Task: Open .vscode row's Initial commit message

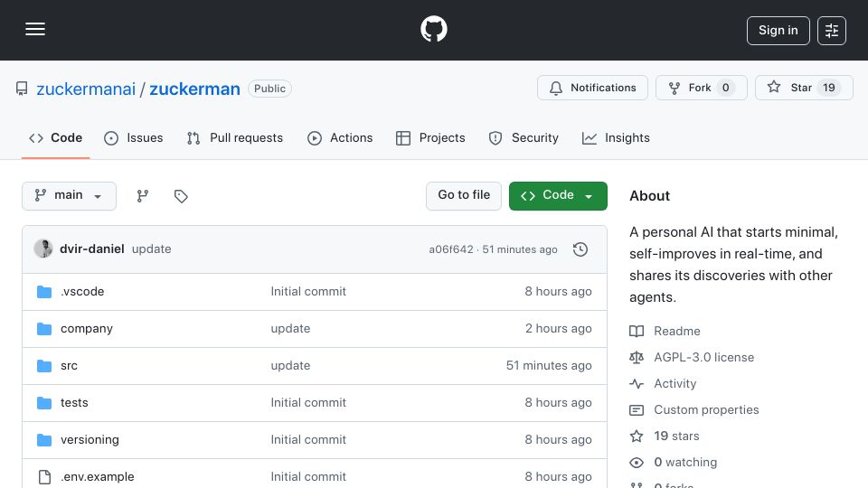Action: (x=308, y=292)
